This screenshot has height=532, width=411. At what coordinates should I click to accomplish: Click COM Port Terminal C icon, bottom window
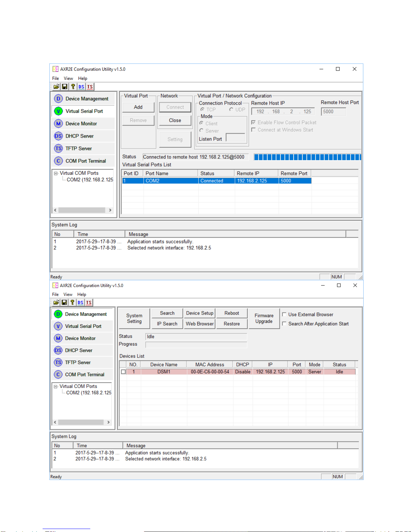pos(58,375)
